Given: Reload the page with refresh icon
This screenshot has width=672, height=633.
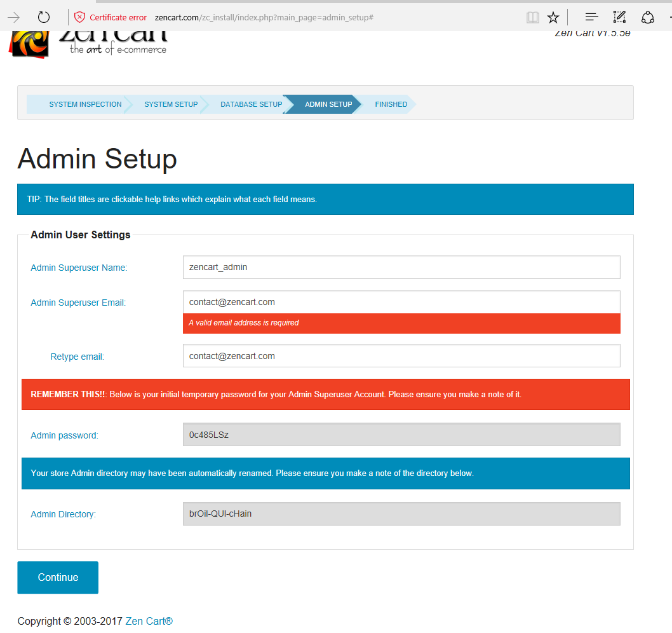Looking at the screenshot, I should [44, 17].
